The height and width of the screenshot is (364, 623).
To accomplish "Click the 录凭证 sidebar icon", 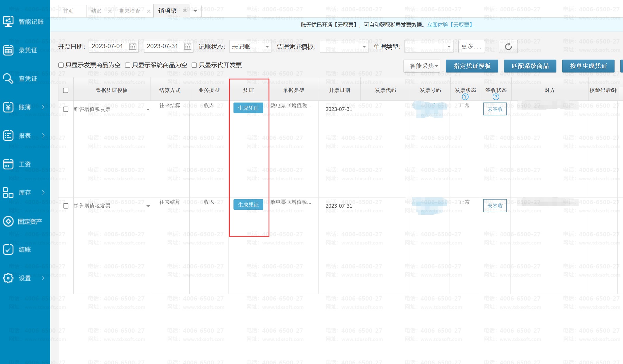I will [8, 50].
